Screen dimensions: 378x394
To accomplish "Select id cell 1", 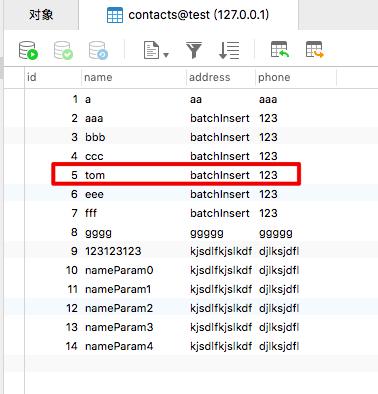I will click(x=75, y=99).
